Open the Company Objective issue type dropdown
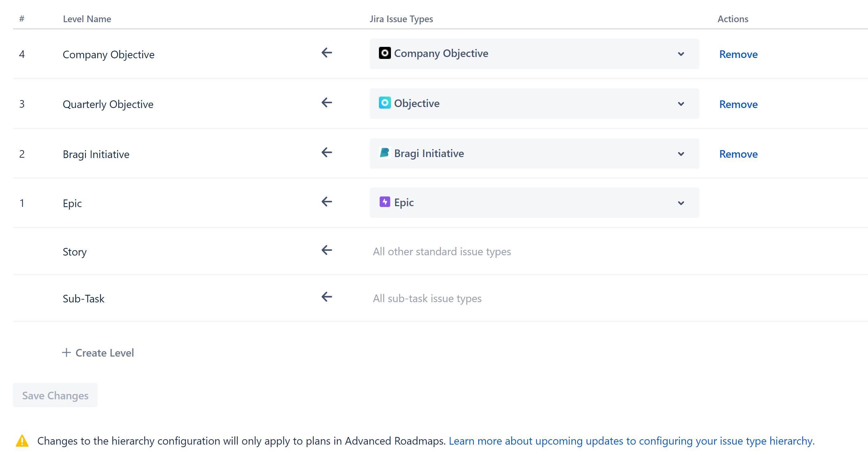The height and width of the screenshot is (456, 868). [534, 54]
